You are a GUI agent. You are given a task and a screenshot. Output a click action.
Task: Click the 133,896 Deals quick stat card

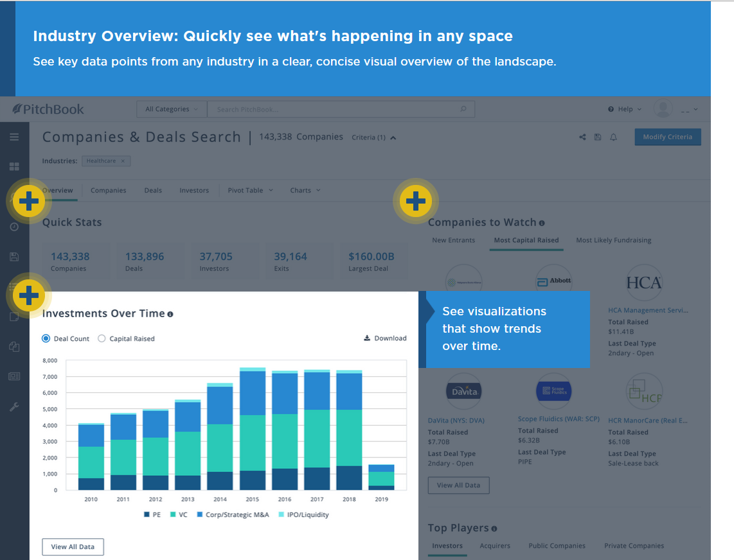pos(150,261)
